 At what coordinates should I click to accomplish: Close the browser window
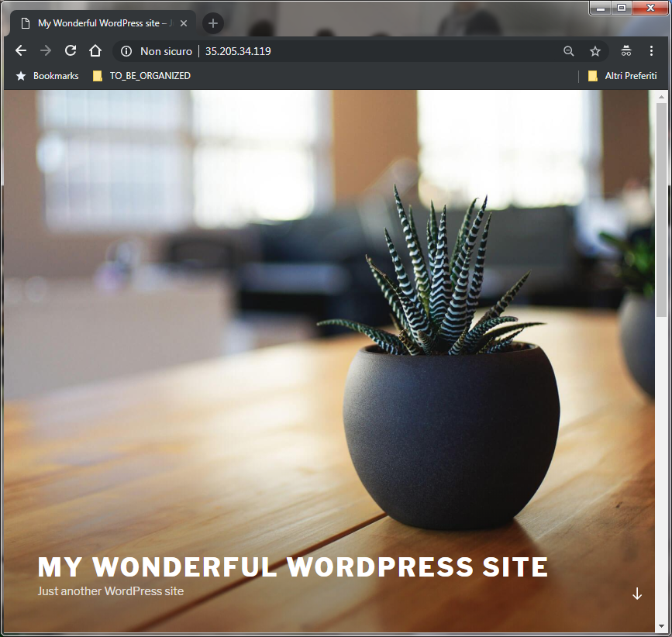[x=650, y=9]
